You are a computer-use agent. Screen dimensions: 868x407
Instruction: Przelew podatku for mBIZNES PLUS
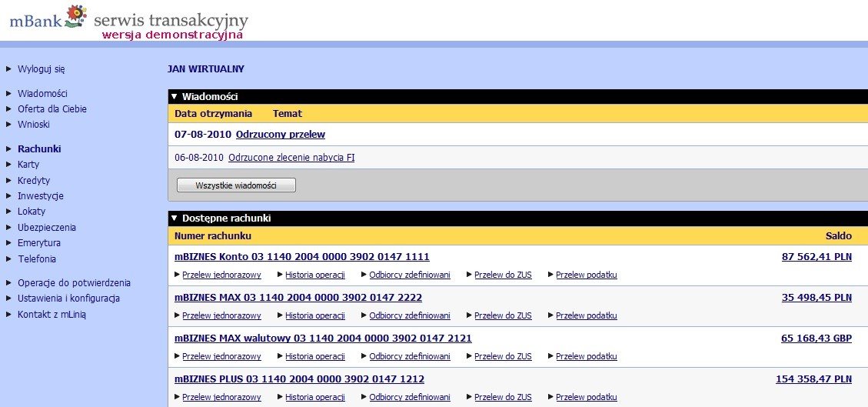587,397
